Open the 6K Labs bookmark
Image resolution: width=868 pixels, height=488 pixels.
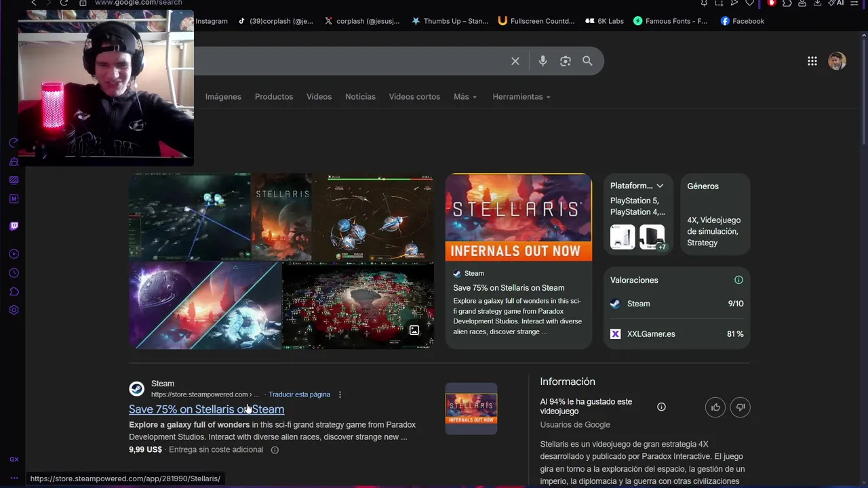pyautogui.click(x=604, y=21)
